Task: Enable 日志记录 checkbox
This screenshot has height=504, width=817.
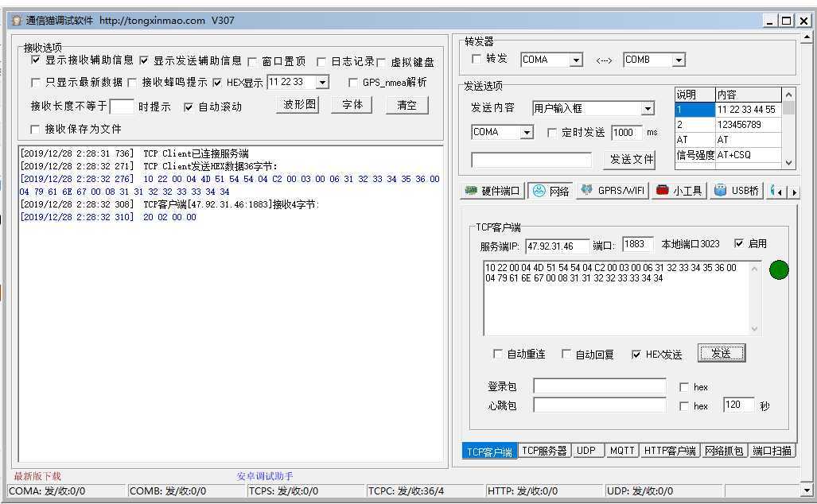Action: point(321,62)
